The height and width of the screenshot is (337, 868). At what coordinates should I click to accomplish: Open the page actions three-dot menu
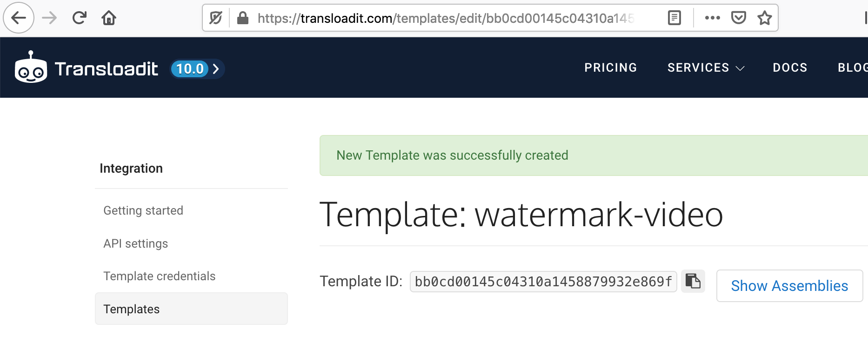pyautogui.click(x=712, y=18)
